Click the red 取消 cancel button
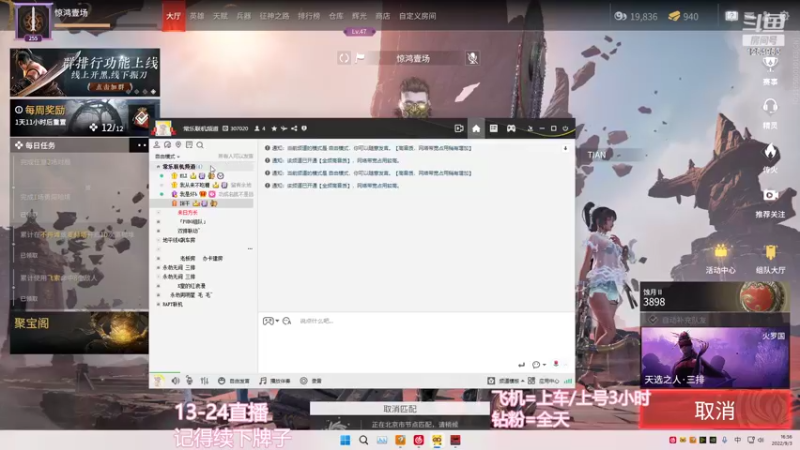 (715, 410)
